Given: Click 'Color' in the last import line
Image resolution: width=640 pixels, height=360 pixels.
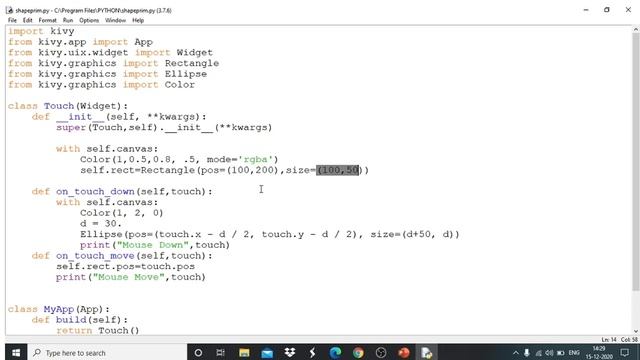Looking at the screenshot, I should click(180, 84).
